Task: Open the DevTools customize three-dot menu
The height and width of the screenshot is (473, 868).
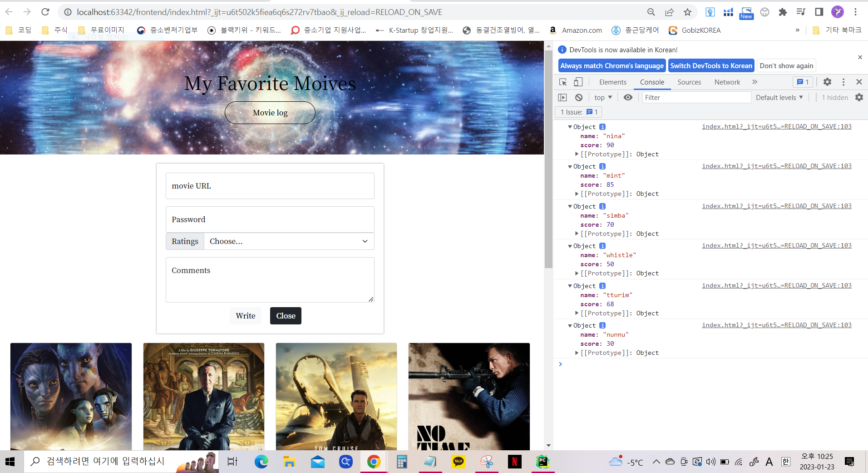Action: coord(843,82)
